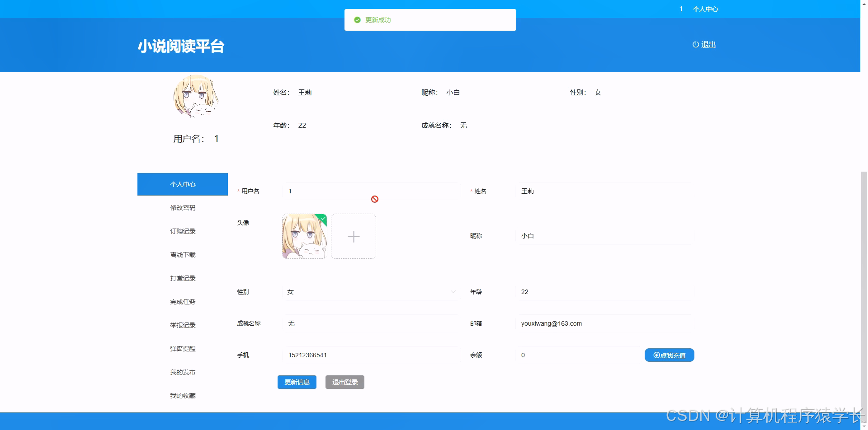The image size is (868, 430).
Task: Click the green success check icon in the toast
Action: pos(357,20)
